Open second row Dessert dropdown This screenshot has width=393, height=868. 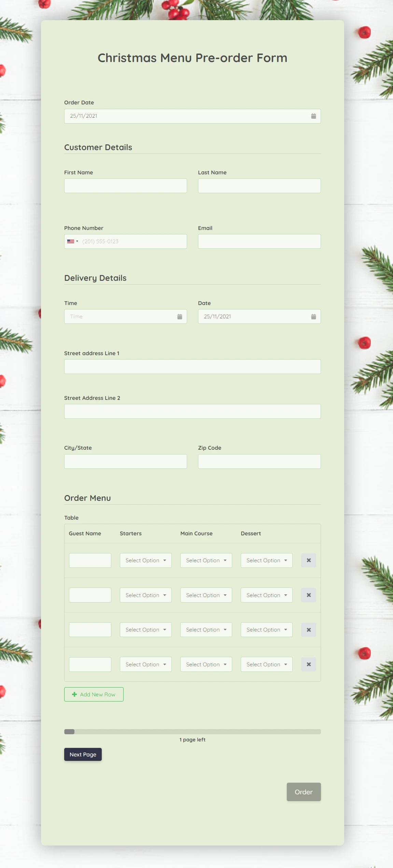point(267,595)
